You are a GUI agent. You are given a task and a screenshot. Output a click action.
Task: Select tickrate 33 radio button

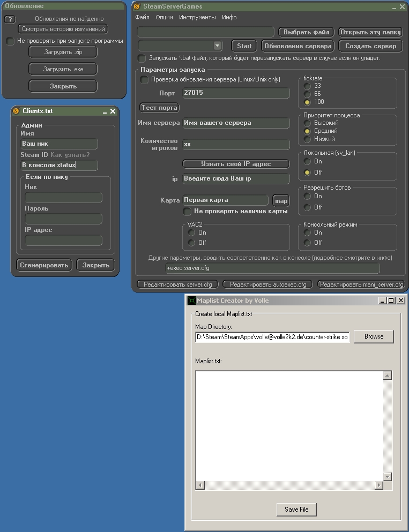click(x=307, y=86)
